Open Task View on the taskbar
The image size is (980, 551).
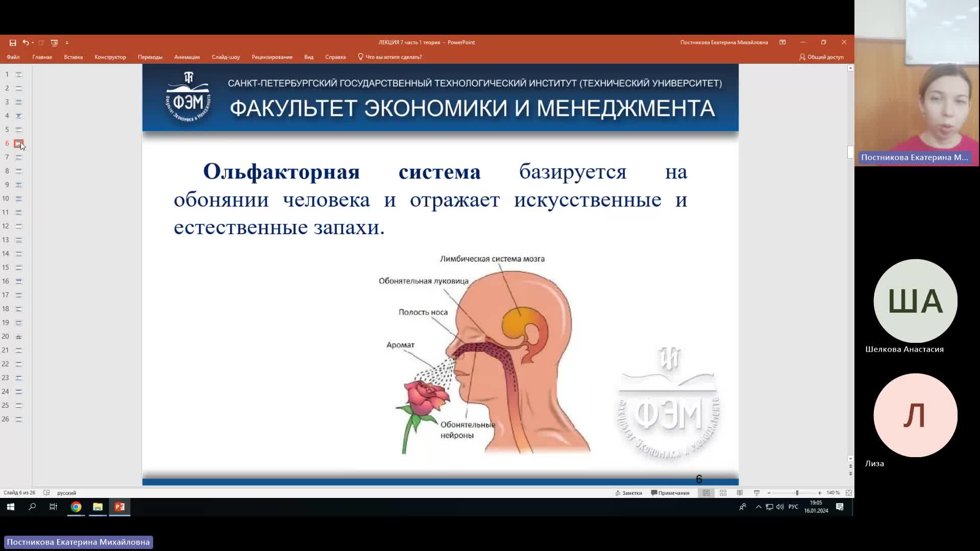53,507
